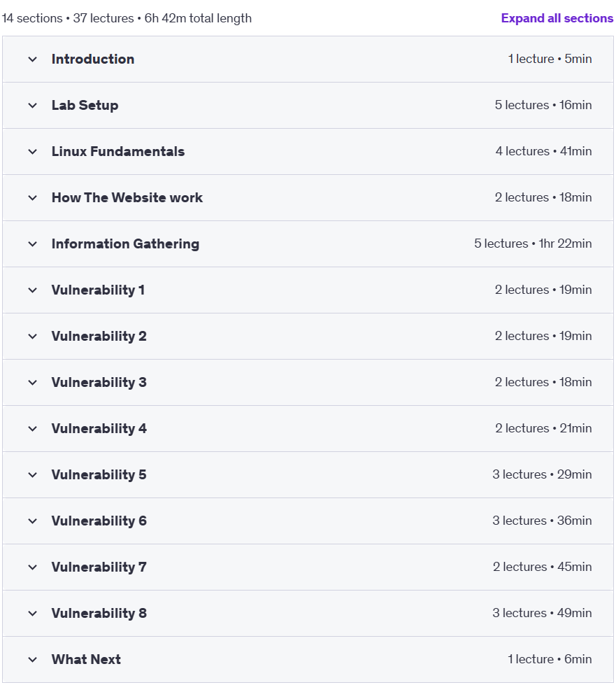Expand all sections link

557,18
